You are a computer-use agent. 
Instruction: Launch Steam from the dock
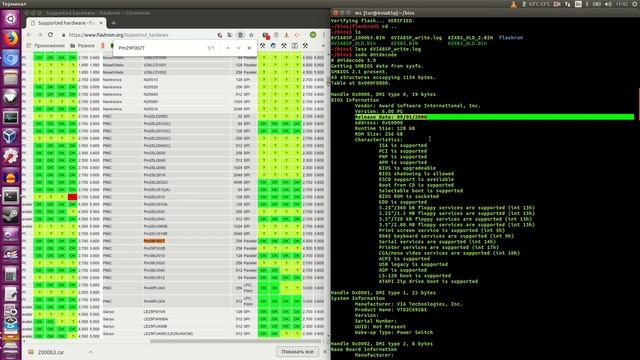point(10,215)
